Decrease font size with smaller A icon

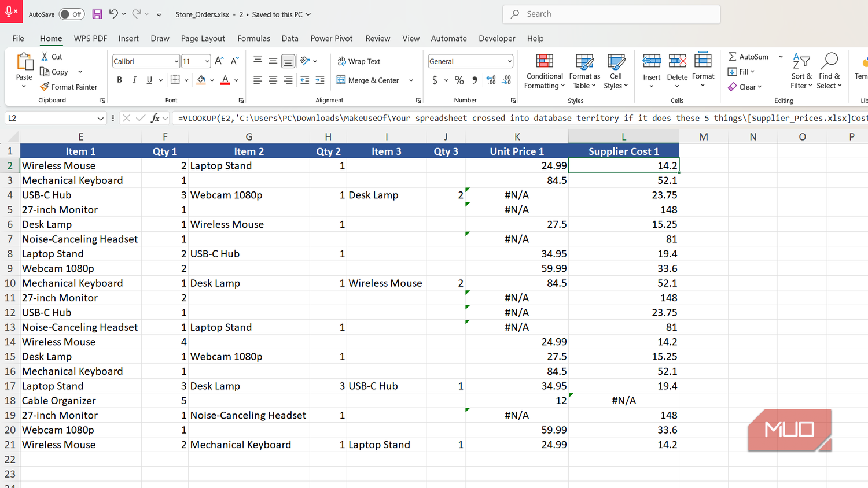click(x=234, y=61)
